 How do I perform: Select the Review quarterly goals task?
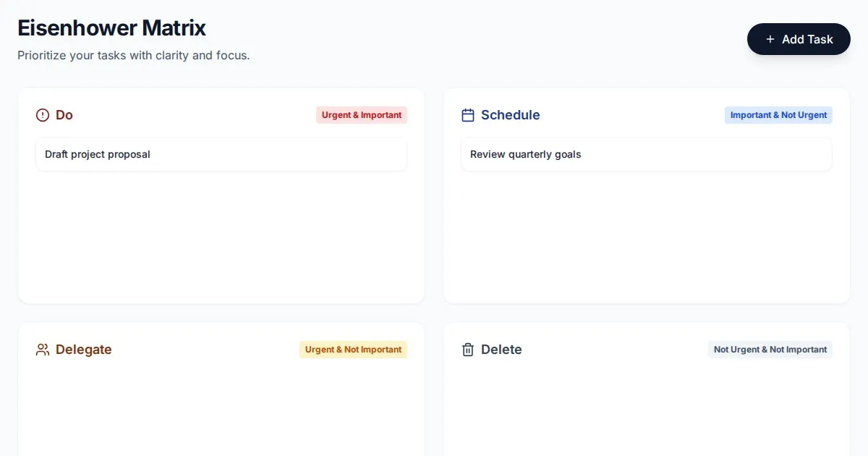646,154
